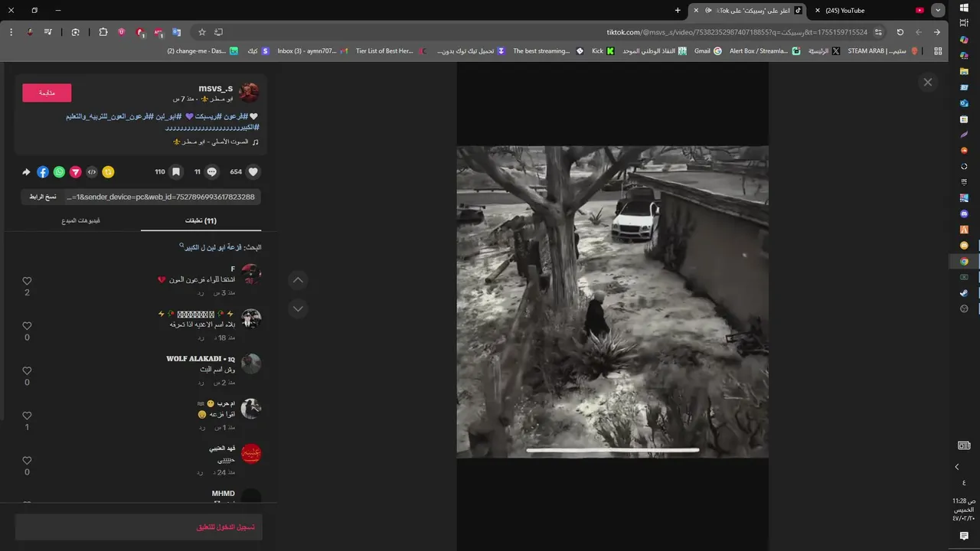Switch to the (11) تعليقات comments tab
Viewport: 980px width, 551px height.
(201, 221)
